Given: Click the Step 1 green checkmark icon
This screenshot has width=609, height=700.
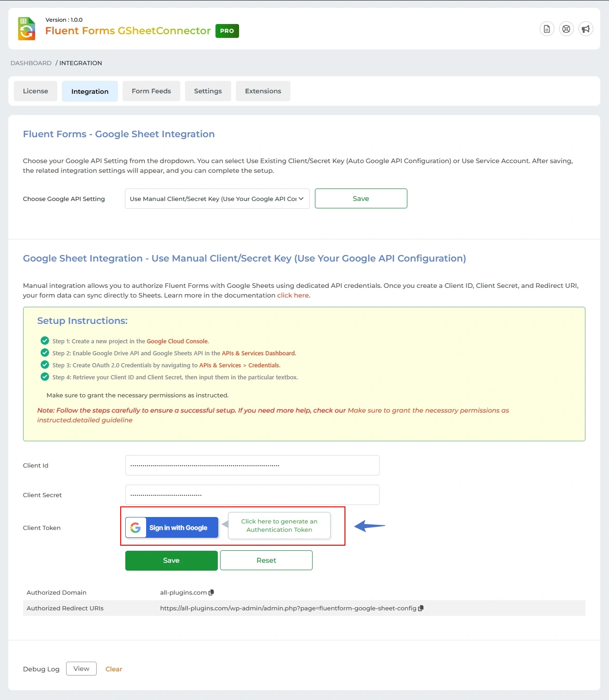Looking at the screenshot, I should click(x=45, y=341).
